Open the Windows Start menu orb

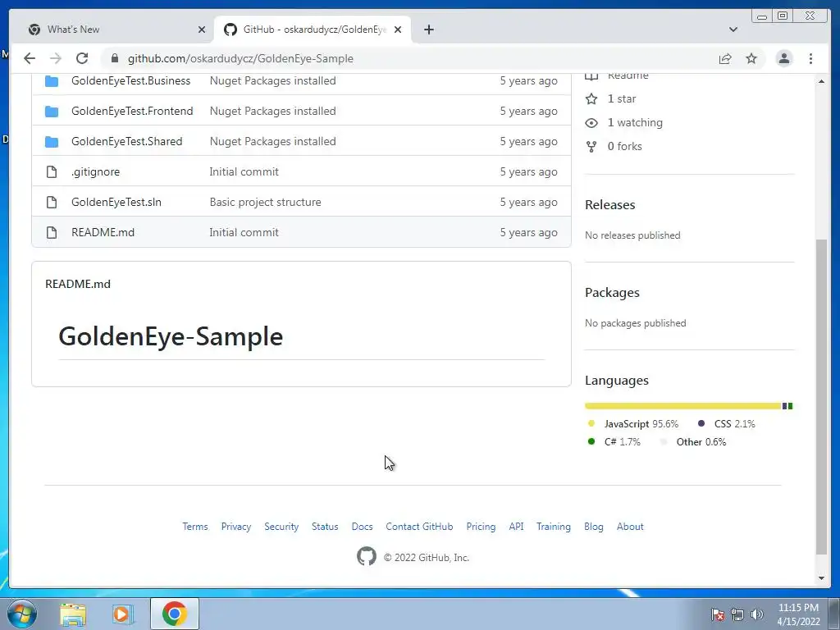tap(21, 614)
